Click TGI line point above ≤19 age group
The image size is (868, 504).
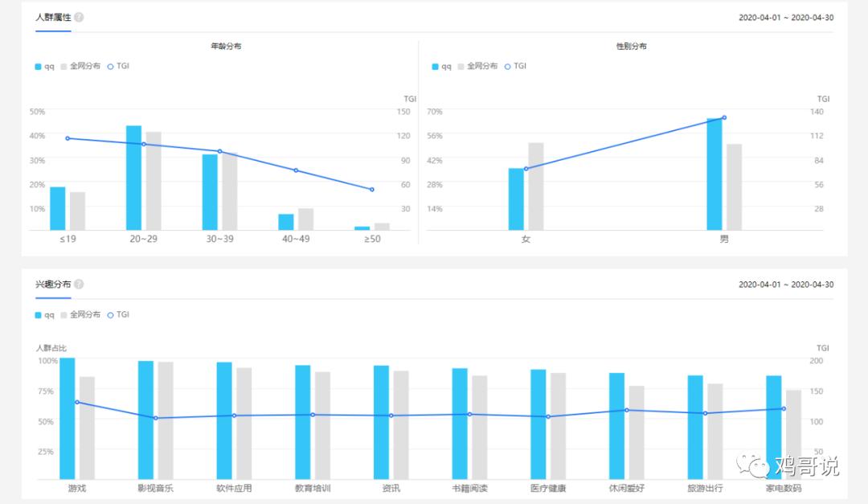68,138
